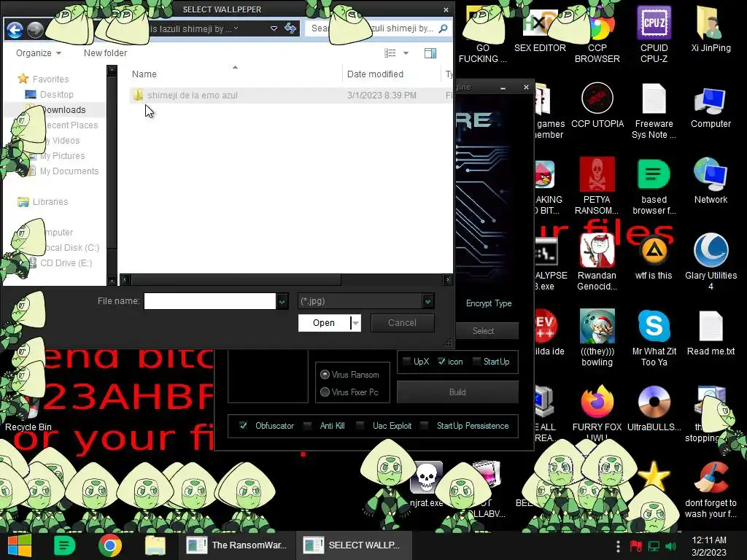Uncheck the Obfuscator checkbox
The width and height of the screenshot is (747, 560).
click(x=243, y=425)
